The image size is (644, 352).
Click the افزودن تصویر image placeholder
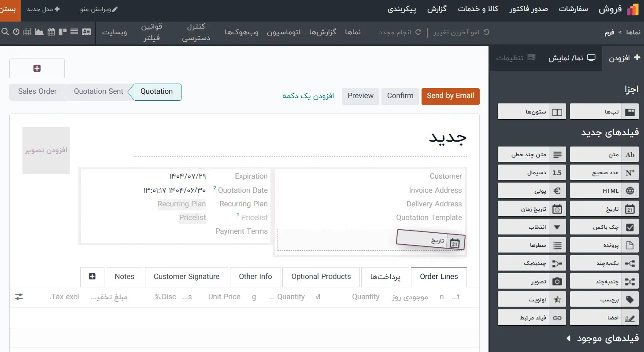click(46, 150)
